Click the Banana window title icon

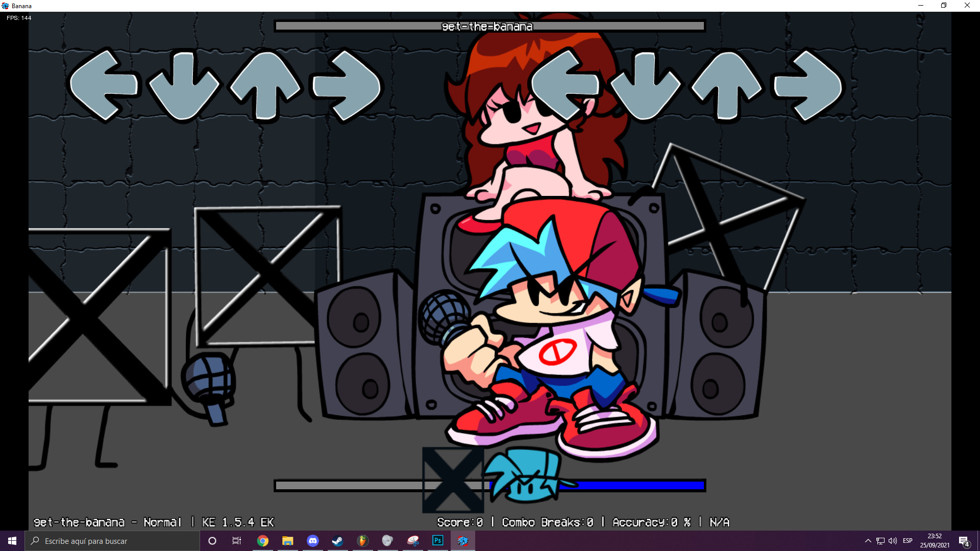coord(6,6)
